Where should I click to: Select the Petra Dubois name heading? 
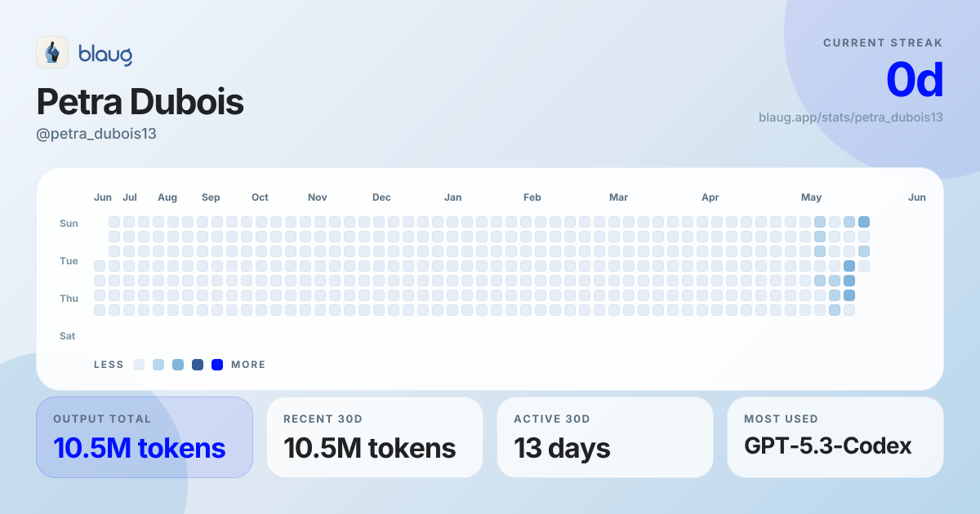click(x=140, y=102)
